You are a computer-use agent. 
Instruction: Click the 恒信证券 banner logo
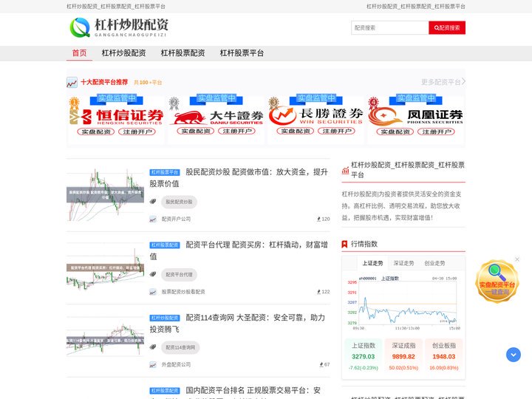click(x=116, y=116)
